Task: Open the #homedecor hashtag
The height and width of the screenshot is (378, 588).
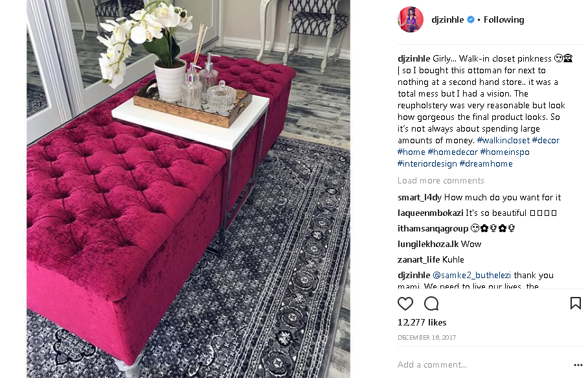Action: pos(453,152)
